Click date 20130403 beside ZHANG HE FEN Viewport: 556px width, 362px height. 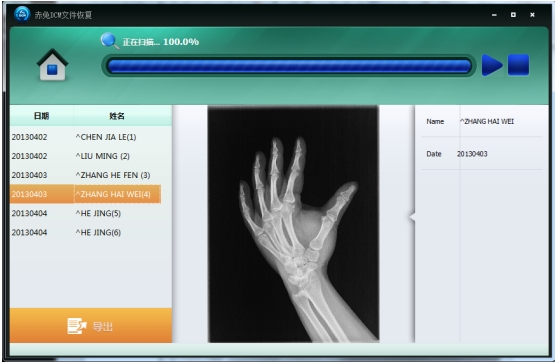[x=29, y=175]
